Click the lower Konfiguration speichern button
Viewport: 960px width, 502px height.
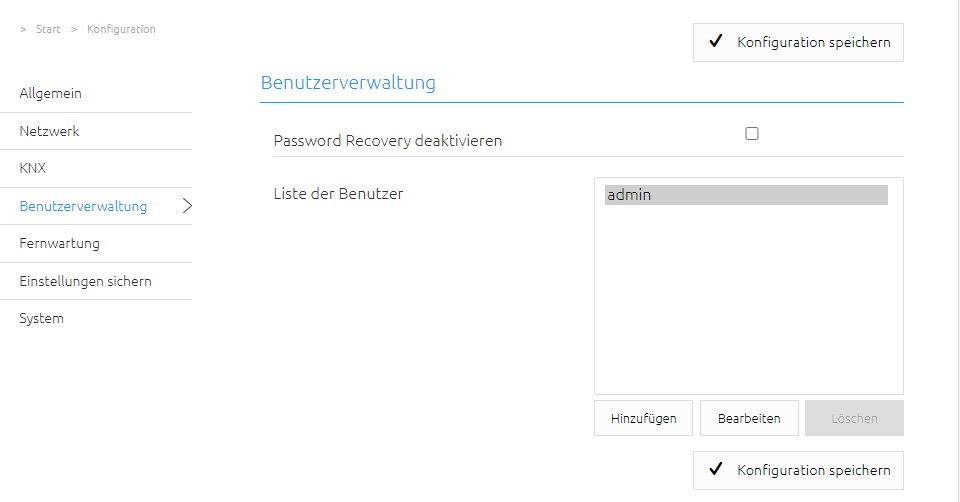click(798, 470)
